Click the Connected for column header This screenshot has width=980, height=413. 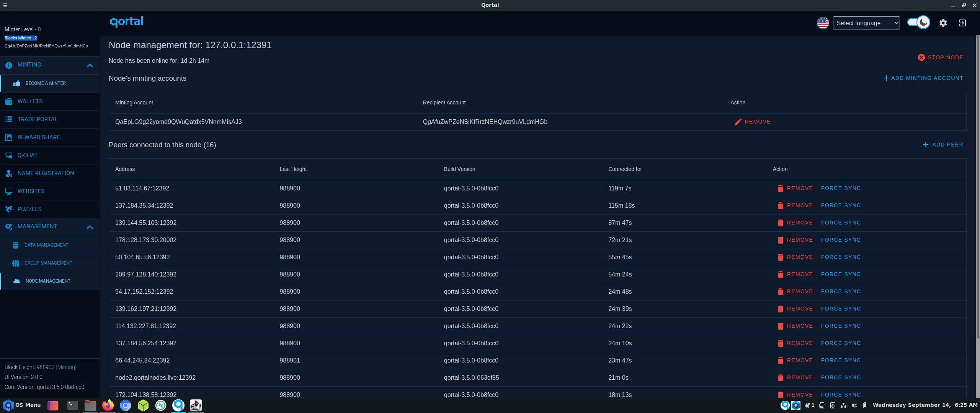coord(625,169)
